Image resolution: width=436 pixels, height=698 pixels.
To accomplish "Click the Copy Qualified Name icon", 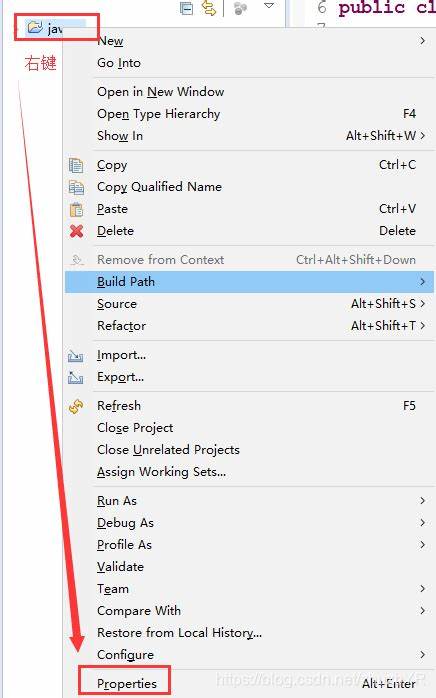I will 76,187.
